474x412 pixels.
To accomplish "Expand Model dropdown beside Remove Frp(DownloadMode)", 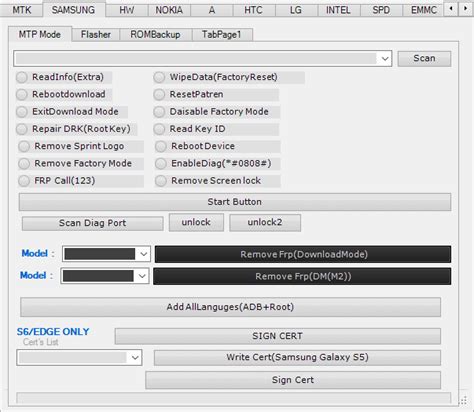I will (x=144, y=254).
